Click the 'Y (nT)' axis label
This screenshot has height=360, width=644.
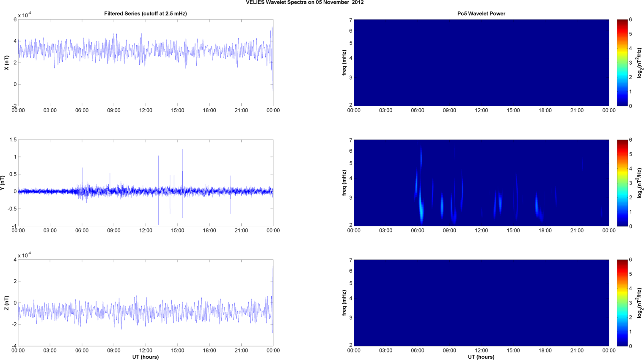click(3, 183)
